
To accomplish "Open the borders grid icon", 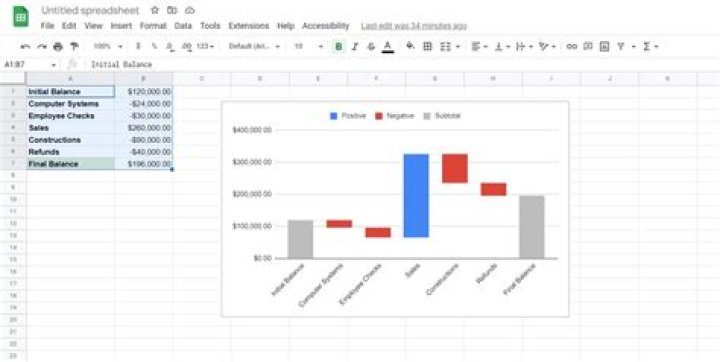I will coord(427,46).
